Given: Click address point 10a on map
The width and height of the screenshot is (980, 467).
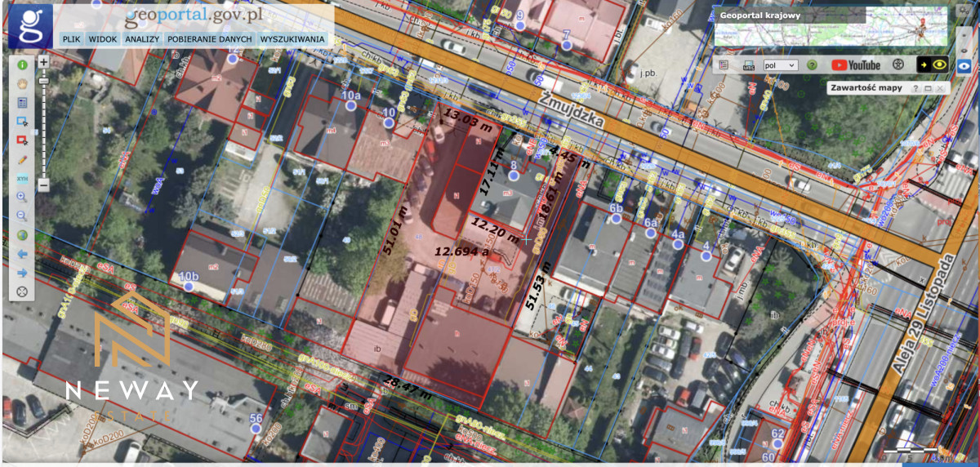Looking at the screenshot, I should coord(350,106).
